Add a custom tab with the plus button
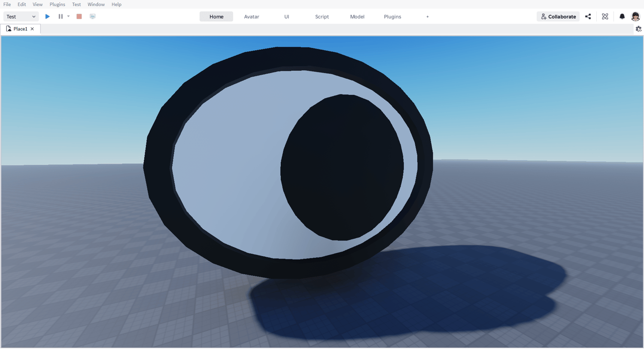This screenshot has height=362, width=644. point(428,17)
